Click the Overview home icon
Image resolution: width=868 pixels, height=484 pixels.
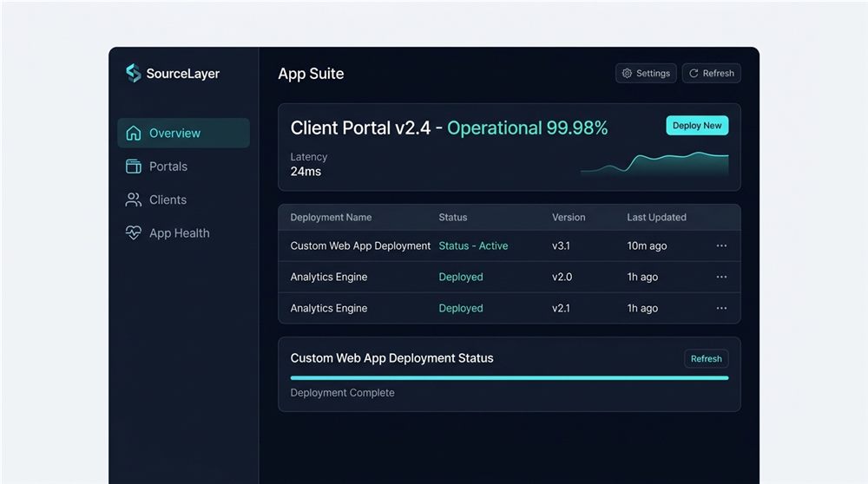134,134
